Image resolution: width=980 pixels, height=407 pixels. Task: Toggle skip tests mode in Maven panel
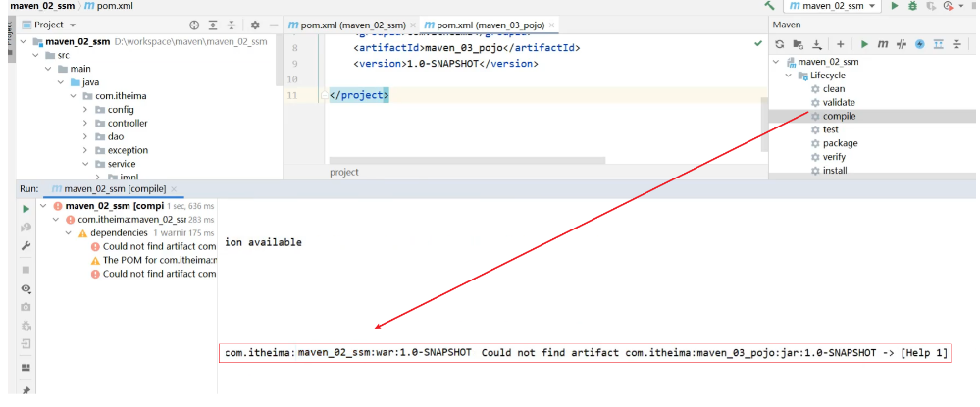pyautogui.click(x=902, y=44)
